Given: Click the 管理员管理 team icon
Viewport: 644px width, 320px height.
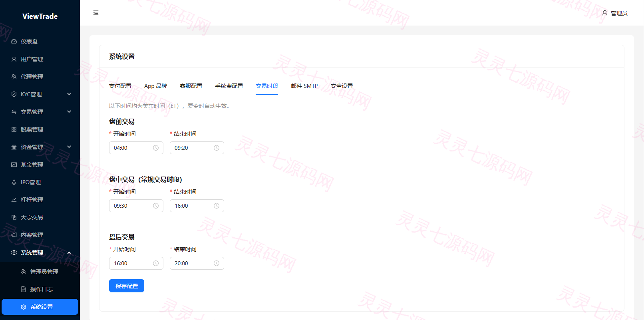Looking at the screenshot, I should [24, 272].
